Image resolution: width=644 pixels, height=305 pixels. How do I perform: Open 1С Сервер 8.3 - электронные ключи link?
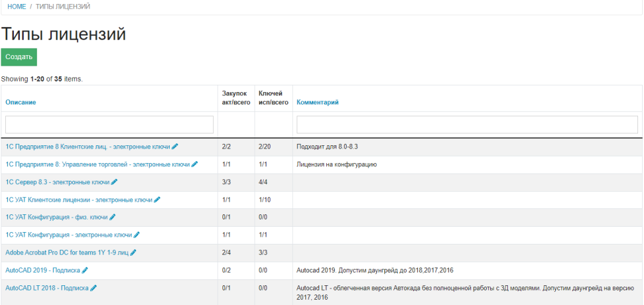(x=57, y=182)
